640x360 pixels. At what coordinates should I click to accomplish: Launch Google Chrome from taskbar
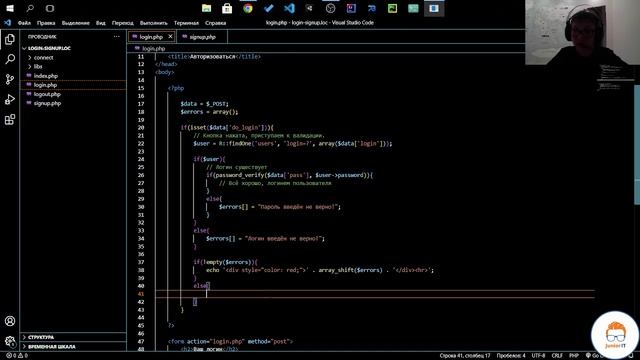click(x=248, y=8)
